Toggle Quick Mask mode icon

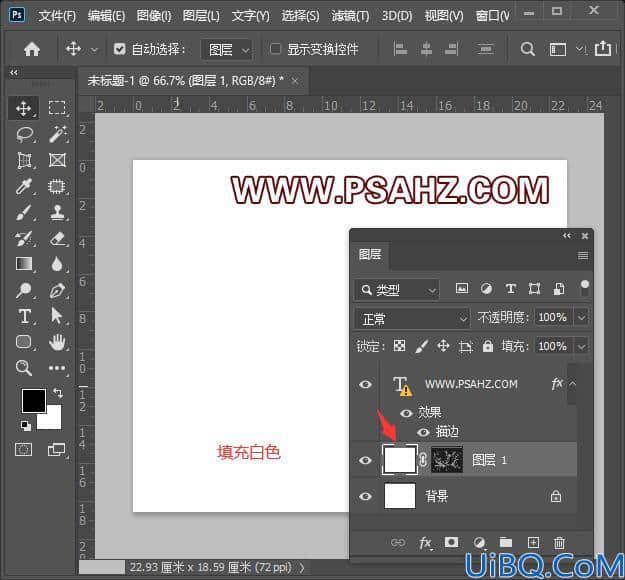tap(24, 449)
